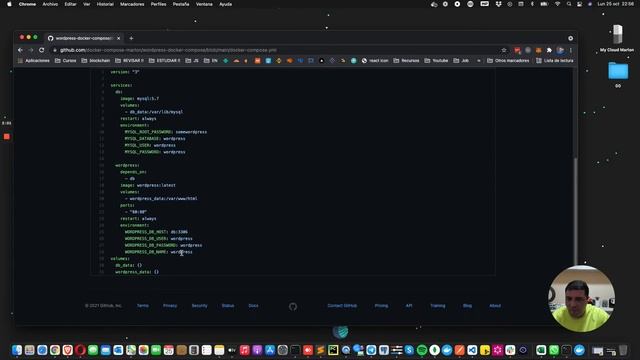Select the blue desktop folder

coord(618,71)
